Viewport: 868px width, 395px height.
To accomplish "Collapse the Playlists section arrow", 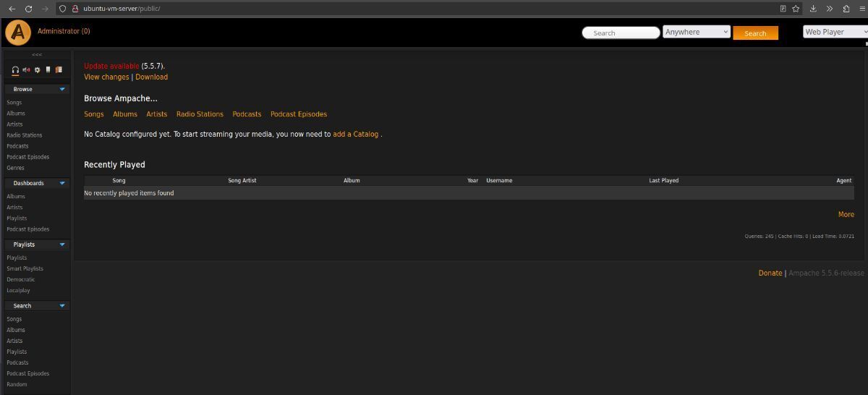I will click(x=62, y=245).
